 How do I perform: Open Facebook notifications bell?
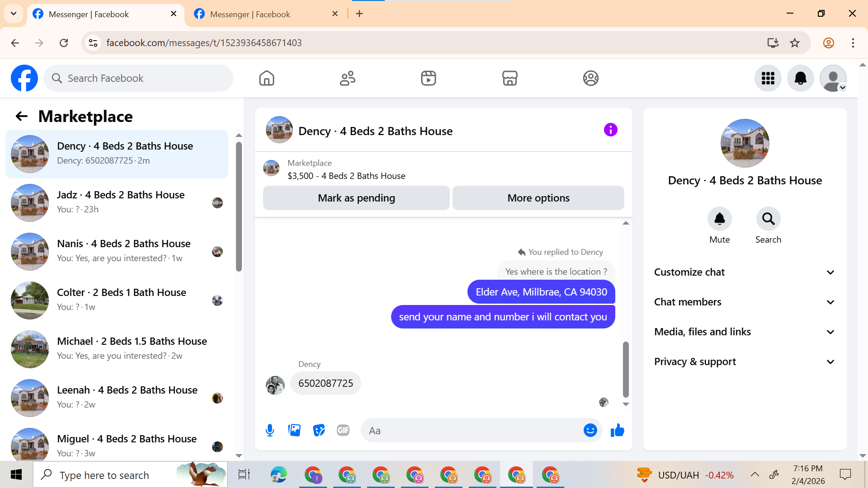800,78
